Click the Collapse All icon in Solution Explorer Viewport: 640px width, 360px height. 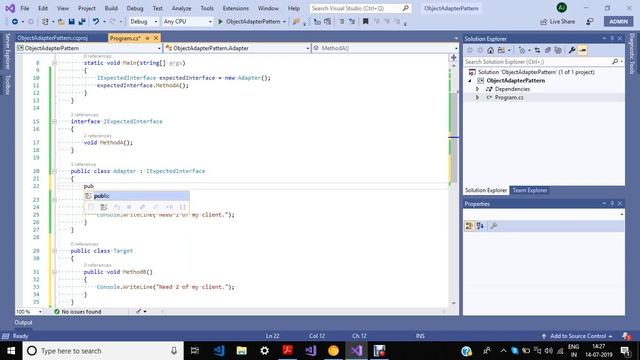[548, 50]
